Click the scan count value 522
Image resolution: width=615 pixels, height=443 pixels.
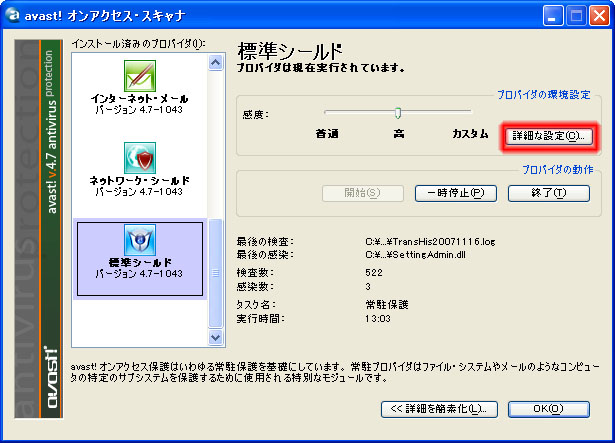[x=374, y=273]
